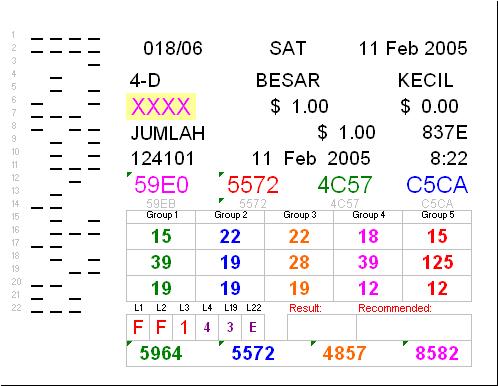The width and height of the screenshot is (498, 386).
Task: Click the blue 22 cell in Group 2
Action: (x=230, y=236)
